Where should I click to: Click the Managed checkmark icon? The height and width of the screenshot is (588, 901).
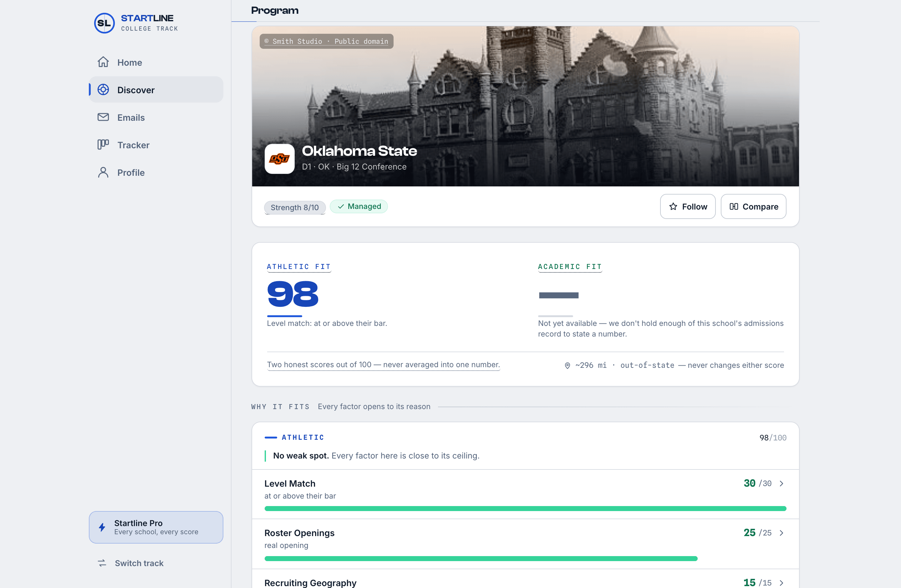point(341,207)
